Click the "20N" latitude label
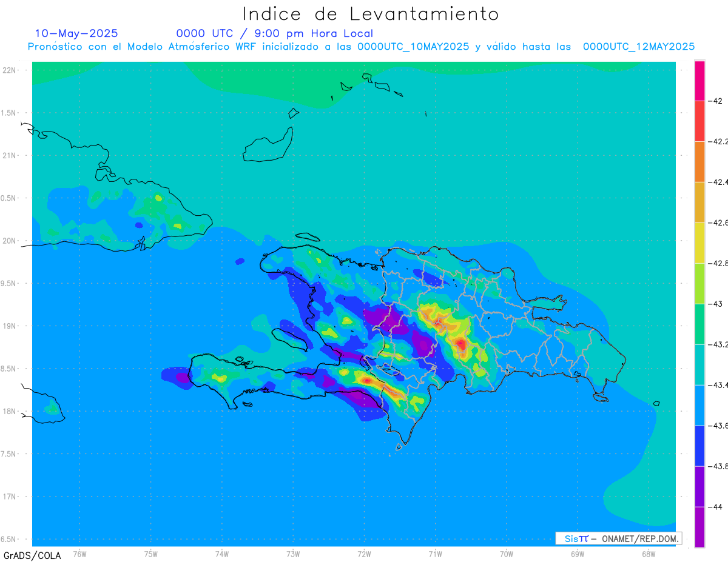The width and height of the screenshot is (728, 562). click(x=9, y=241)
